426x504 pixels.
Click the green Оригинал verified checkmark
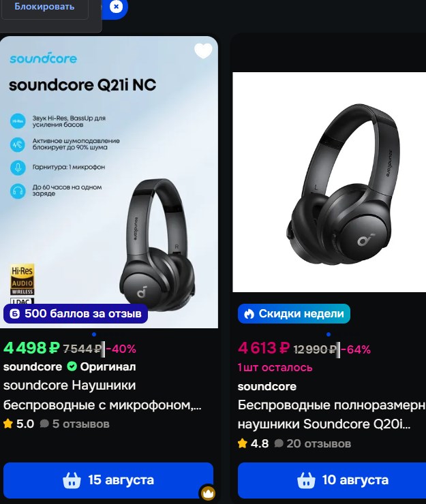pyautogui.click(x=72, y=366)
